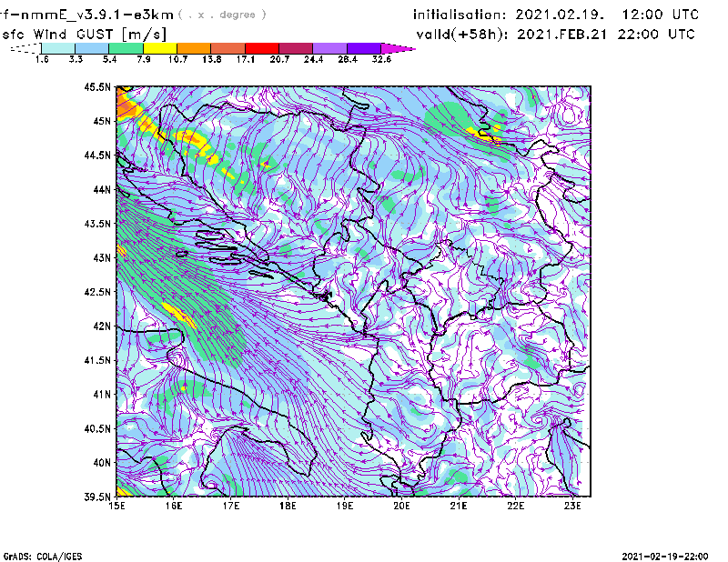Click the 'GrADS: COLA/IGES' credit text
The width and height of the screenshot is (728, 562).
pos(43,557)
